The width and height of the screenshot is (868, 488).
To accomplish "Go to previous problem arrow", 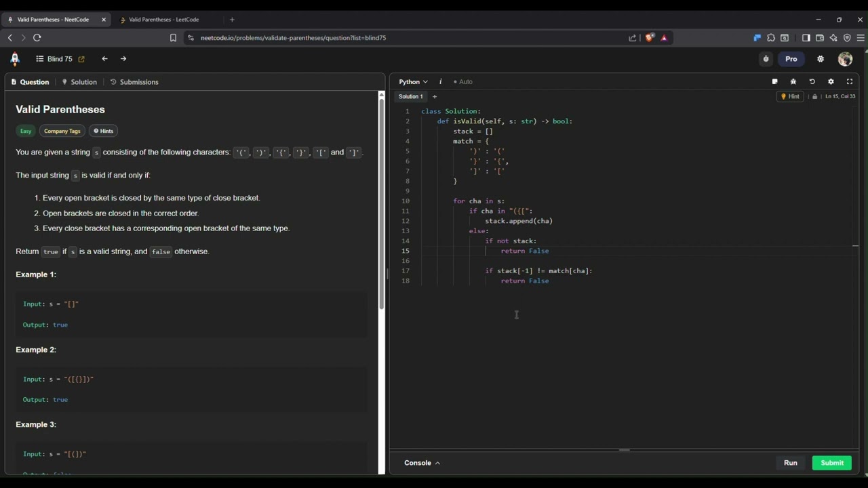I will tap(104, 59).
